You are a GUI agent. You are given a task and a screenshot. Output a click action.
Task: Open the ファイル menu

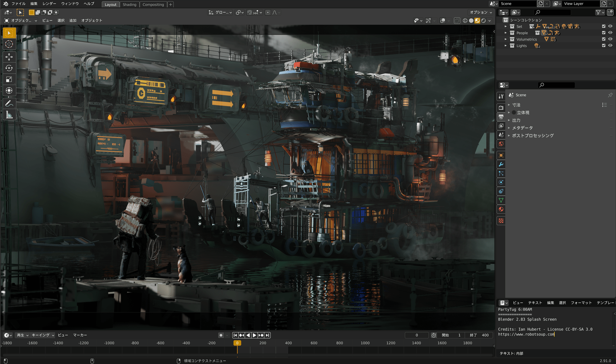[18, 4]
